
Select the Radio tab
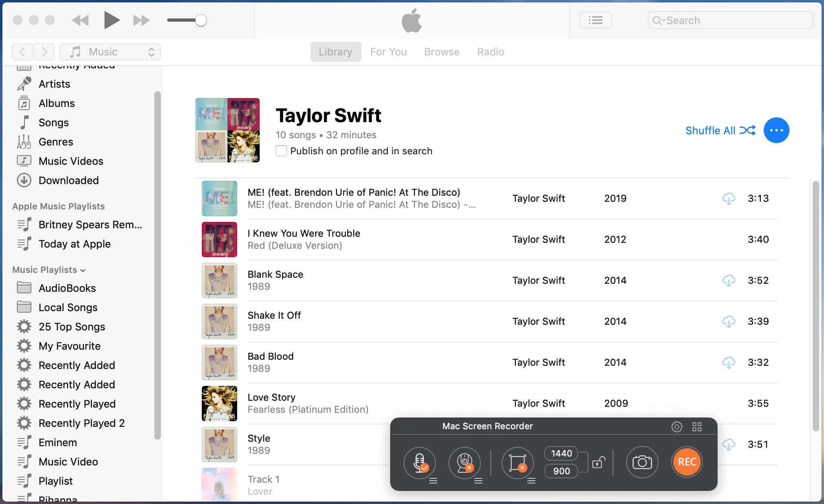[x=490, y=51]
